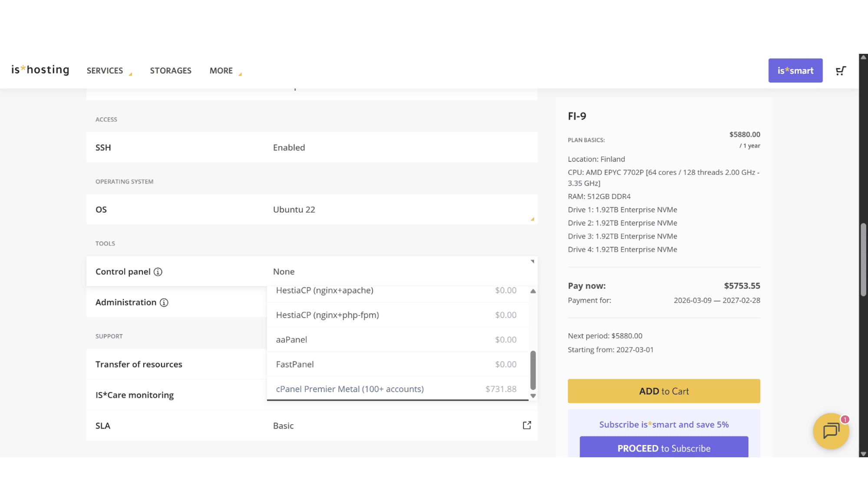Screen dimensions: 868x488
Task: Select HestiaCP (nginx+apache) option
Action: pos(397,291)
